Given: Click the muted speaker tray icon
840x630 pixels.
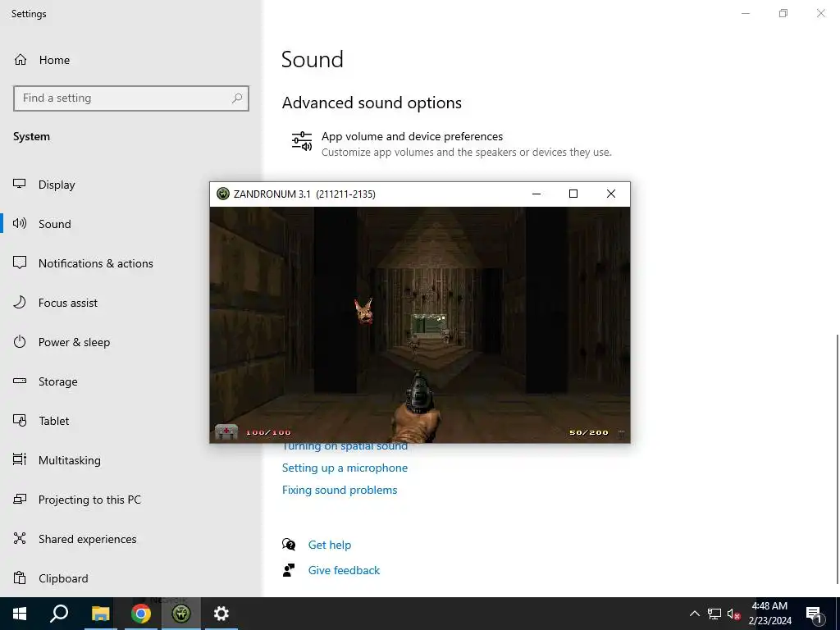Looking at the screenshot, I should tap(733, 614).
